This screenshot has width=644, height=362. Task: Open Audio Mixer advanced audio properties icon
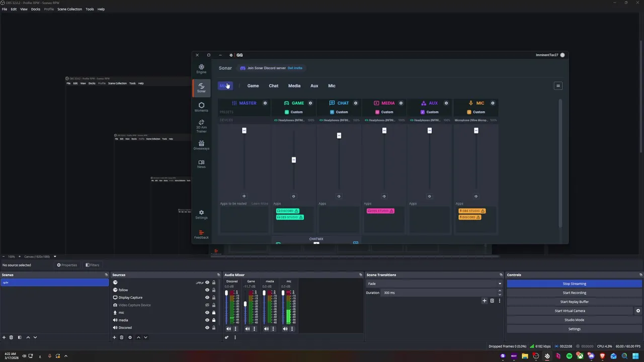[x=226, y=337]
